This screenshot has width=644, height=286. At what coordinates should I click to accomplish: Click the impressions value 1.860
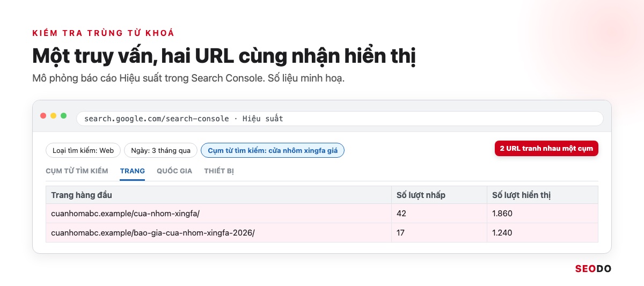pos(502,214)
